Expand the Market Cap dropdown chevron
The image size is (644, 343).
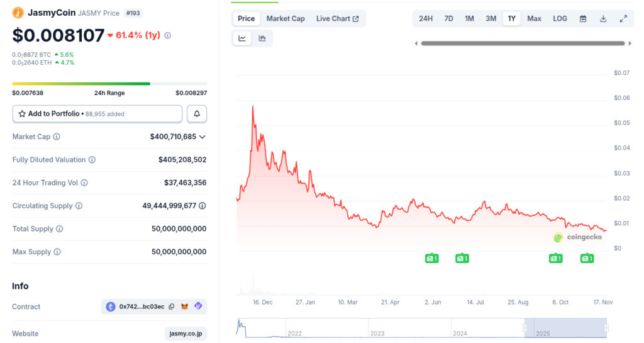(203, 137)
